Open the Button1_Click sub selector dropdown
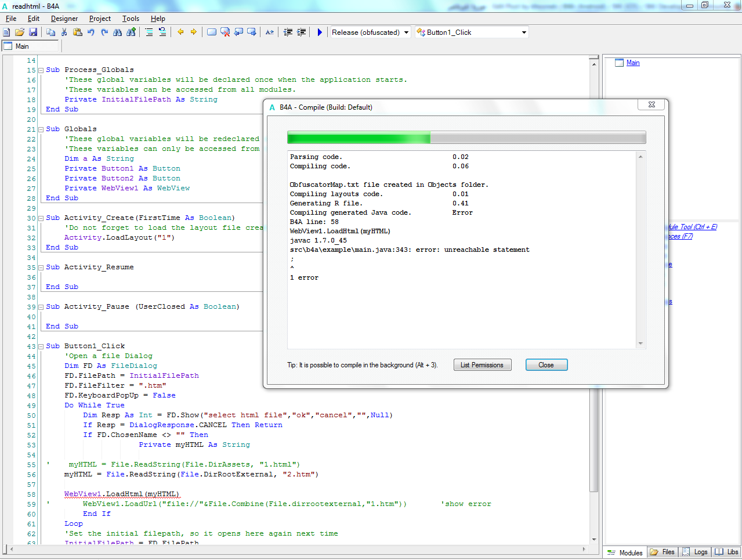742x560 pixels. (524, 32)
